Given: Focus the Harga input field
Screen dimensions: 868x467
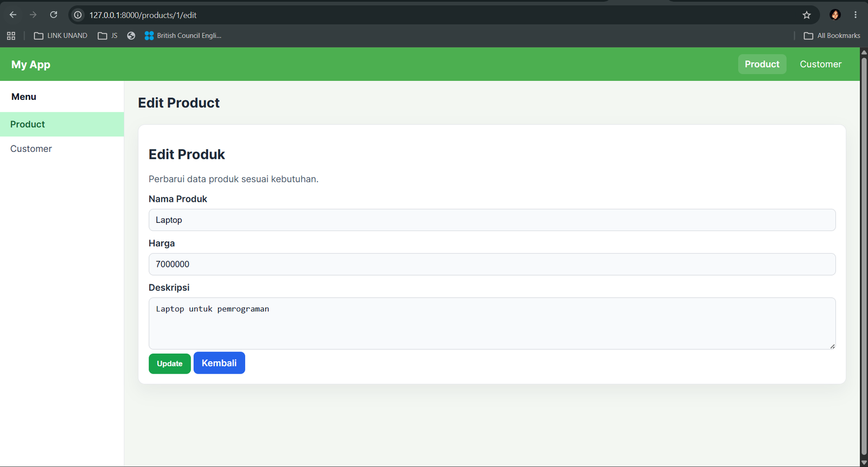Looking at the screenshot, I should pyautogui.click(x=492, y=264).
